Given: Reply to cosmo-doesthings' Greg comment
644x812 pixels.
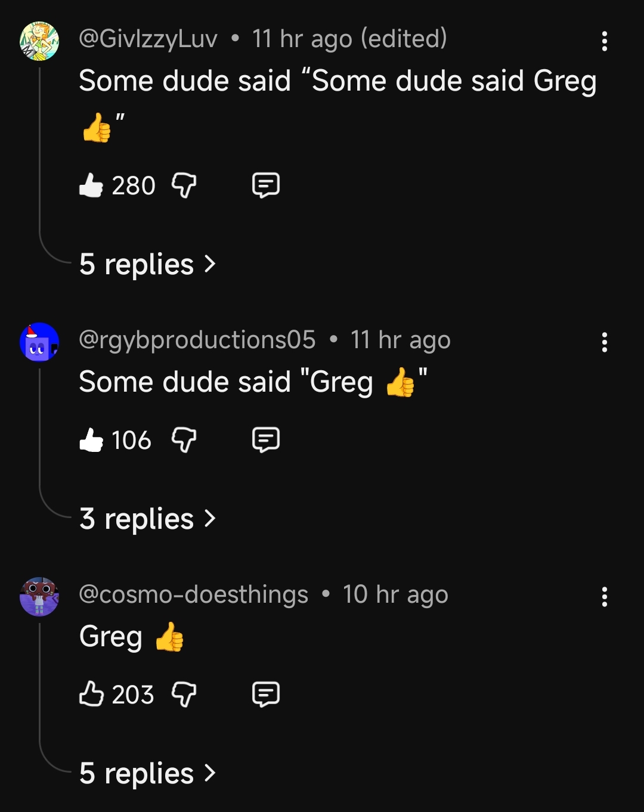Looking at the screenshot, I should [265, 695].
